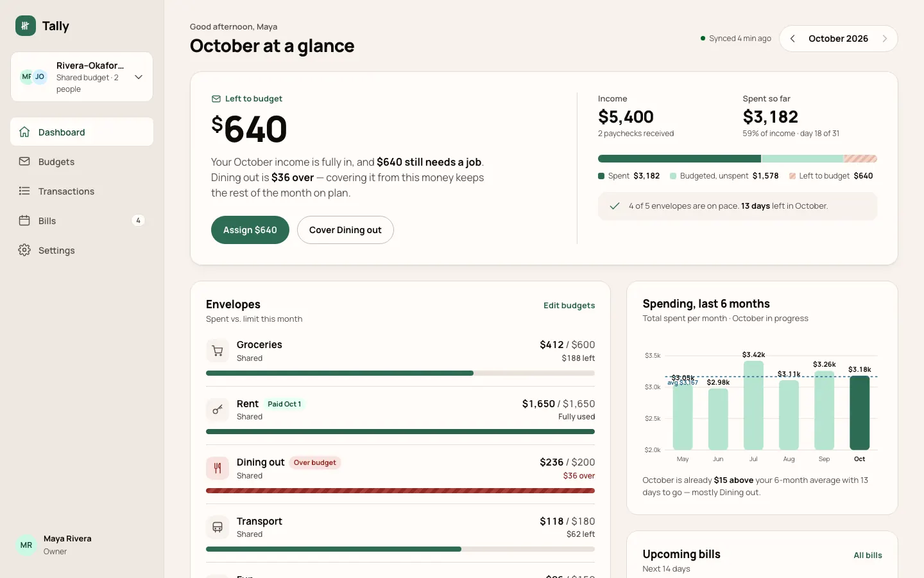Viewport: 924px width, 578px height.
Task: Click the Settings gear icon
Action: (x=24, y=250)
